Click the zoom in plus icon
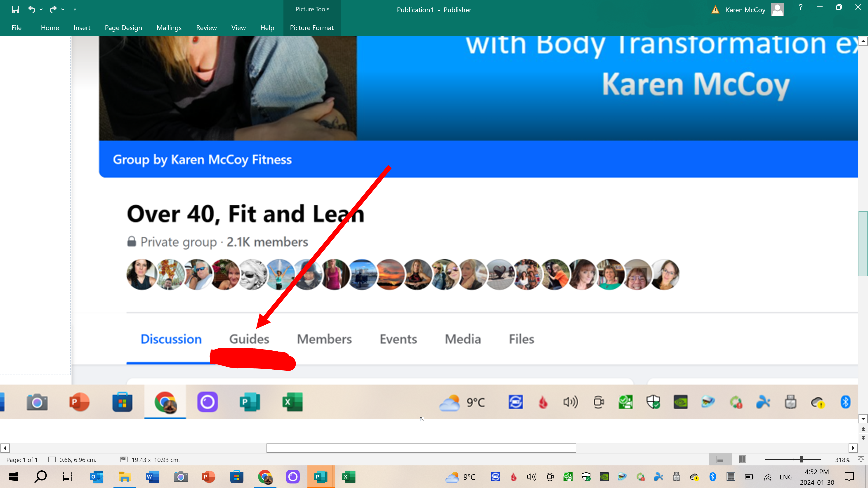 click(x=826, y=459)
